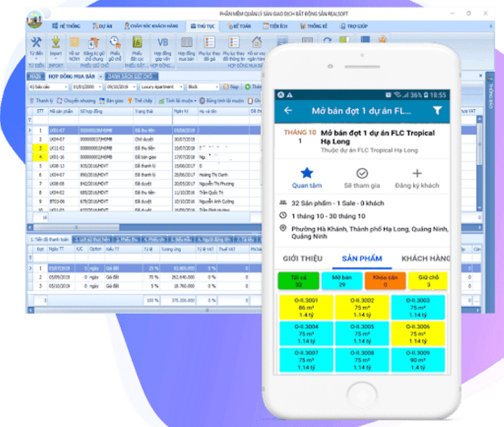This screenshot has width=504, height=427.
Task: Filter by orange Khóa căn 0 button
Action: (385, 280)
